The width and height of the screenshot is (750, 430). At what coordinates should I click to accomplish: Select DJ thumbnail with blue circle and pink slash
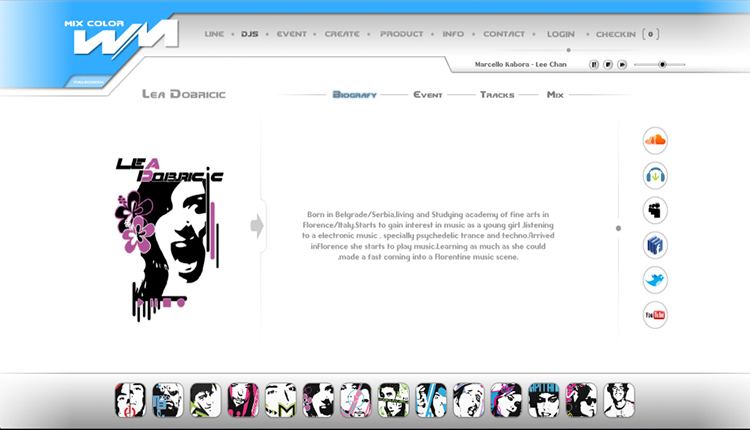355,400
